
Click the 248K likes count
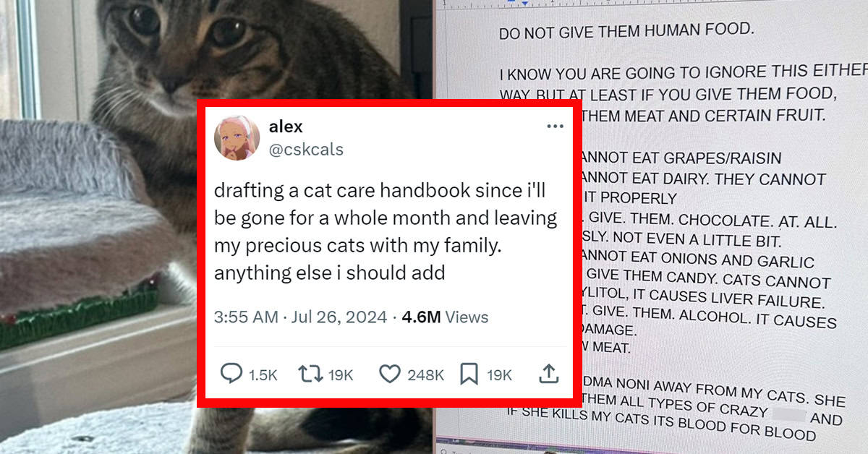pos(425,374)
